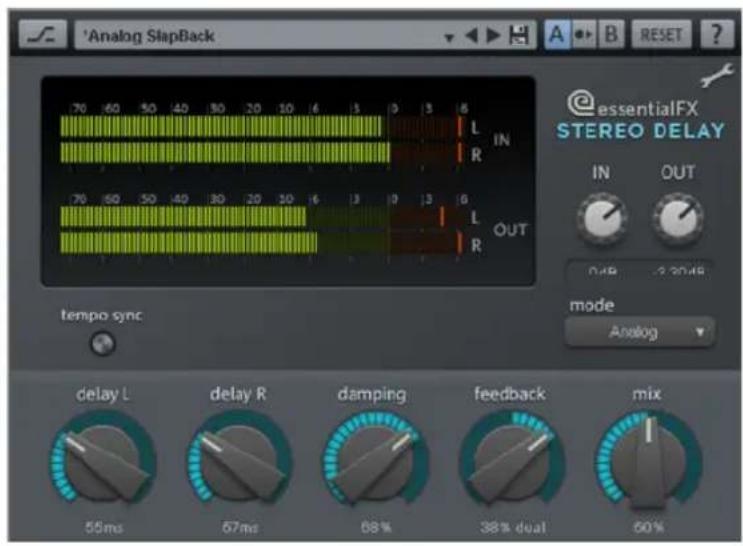The width and height of the screenshot is (743, 546).
Task: Open settings with the wrench icon
Action: coord(717,77)
